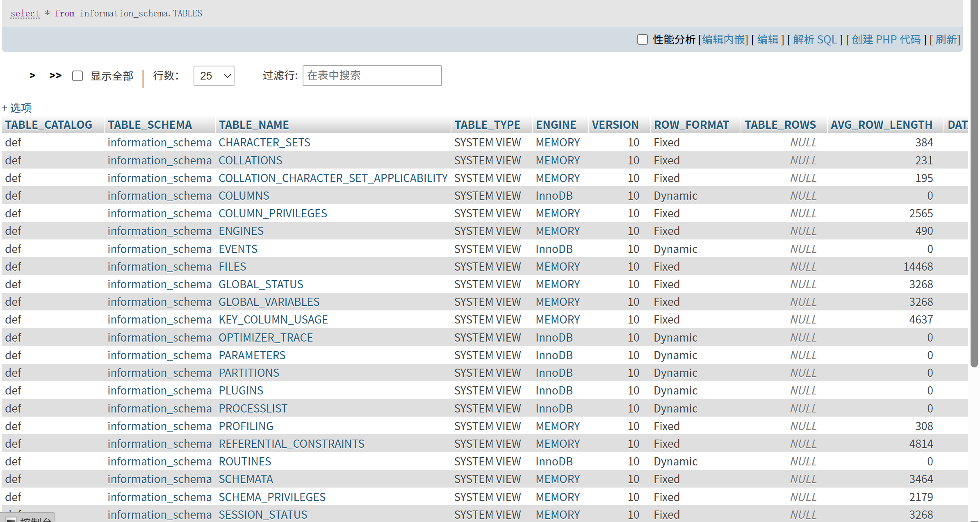Click the 编辑内嵌 inline edit link
Image resolution: width=980 pixels, height=522 pixels.
[723, 39]
